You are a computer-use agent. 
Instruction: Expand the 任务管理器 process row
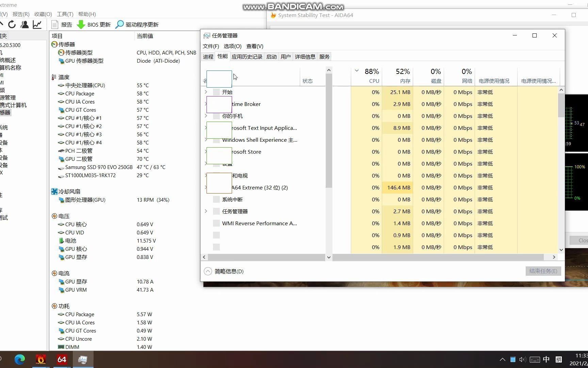click(206, 211)
